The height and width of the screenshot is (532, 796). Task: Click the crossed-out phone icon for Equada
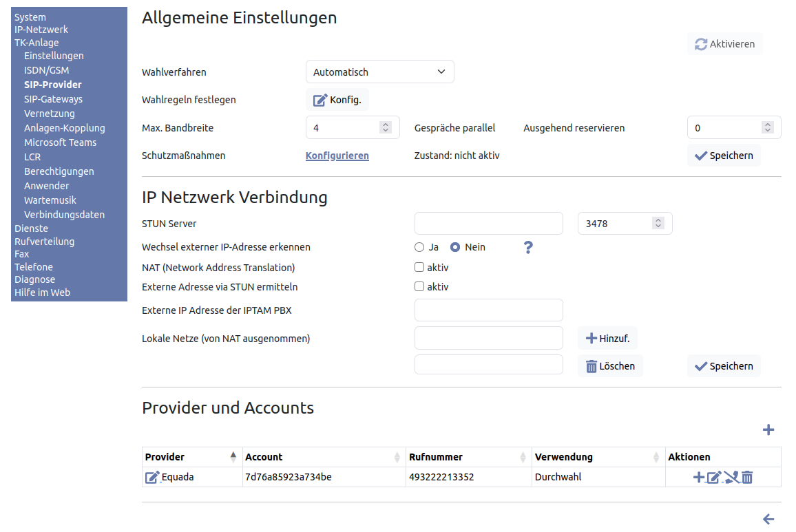coord(731,477)
